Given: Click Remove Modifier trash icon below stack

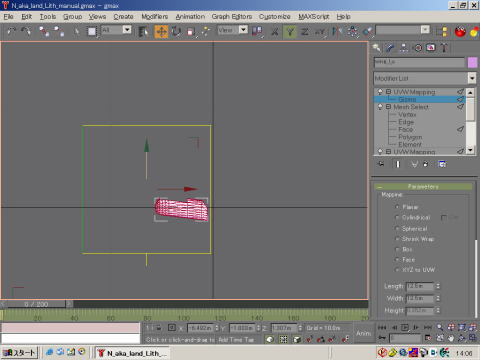Looking at the screenshot, I should (426, 164).
